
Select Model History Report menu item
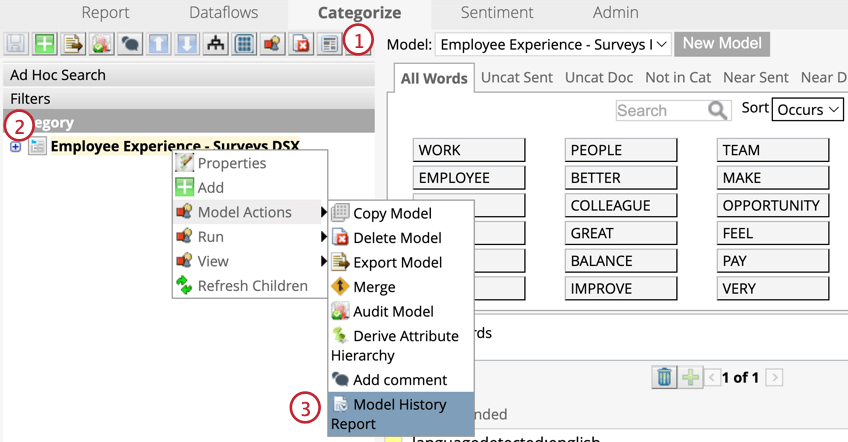[x=400, y=413]
